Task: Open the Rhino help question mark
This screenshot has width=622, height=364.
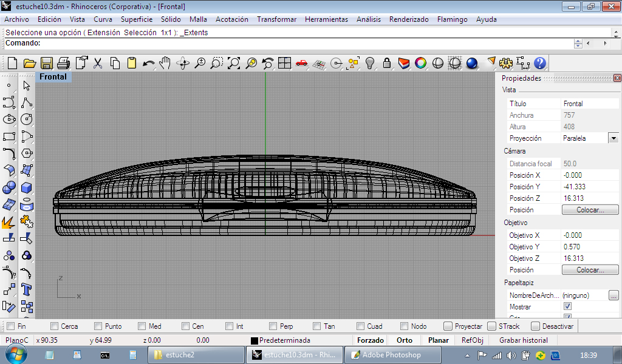Action: [x=539, y=63]
